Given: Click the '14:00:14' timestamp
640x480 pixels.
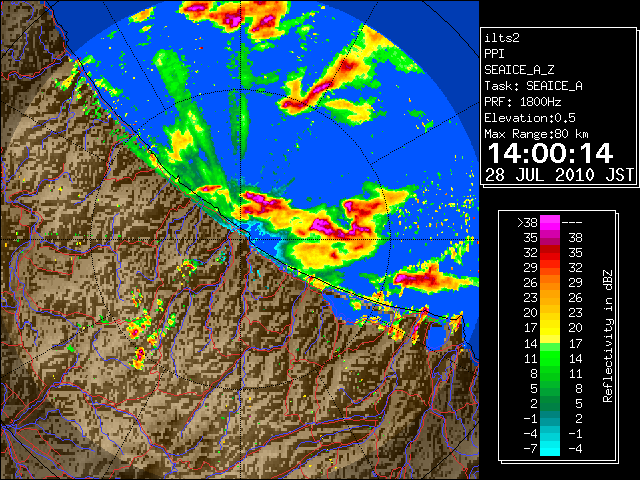Looking at the screenshot, I should [x=550, y=153].
